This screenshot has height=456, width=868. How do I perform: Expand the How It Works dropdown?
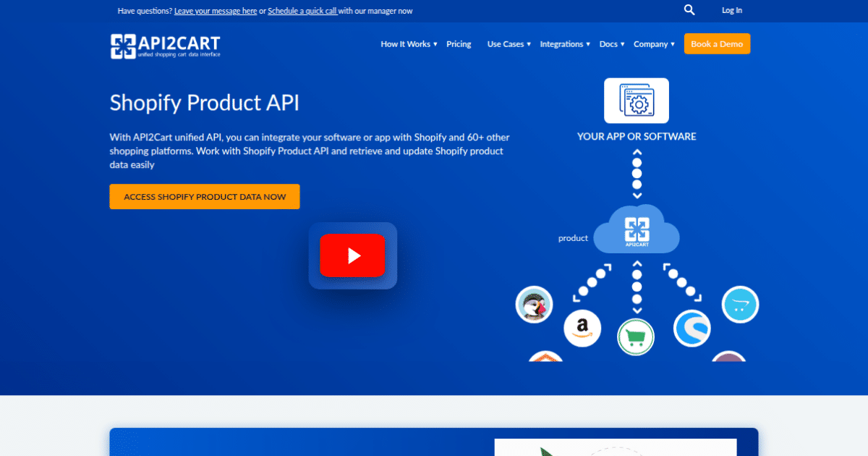click(x=406, y=44)
